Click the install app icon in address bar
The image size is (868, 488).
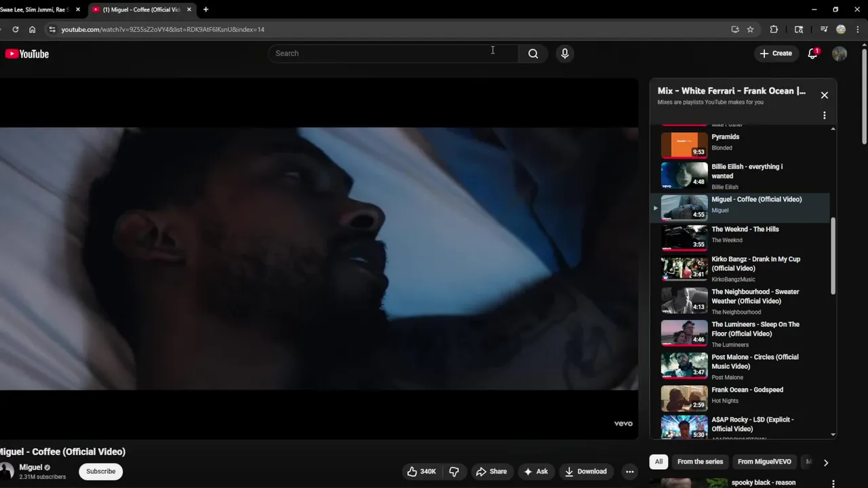point(735,29)
